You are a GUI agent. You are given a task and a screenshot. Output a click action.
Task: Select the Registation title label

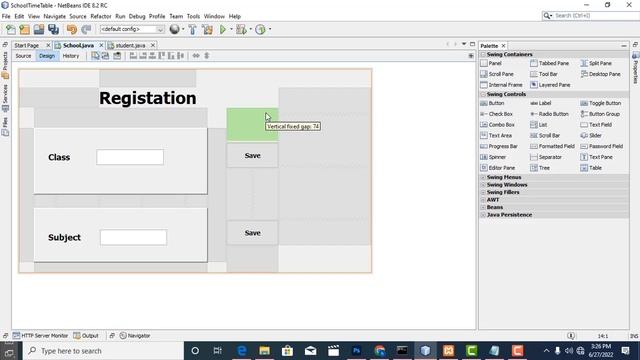(x=148, y=98)
